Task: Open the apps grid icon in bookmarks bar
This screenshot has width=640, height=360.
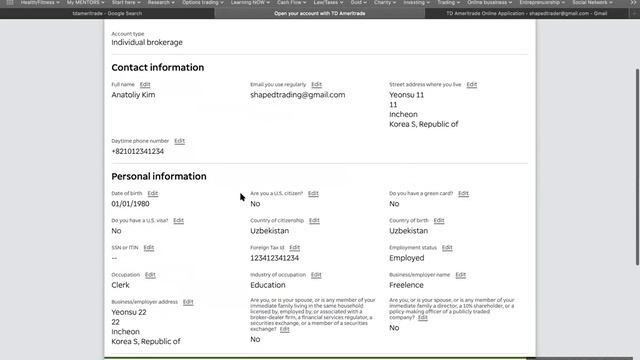Action: point(10,2)
